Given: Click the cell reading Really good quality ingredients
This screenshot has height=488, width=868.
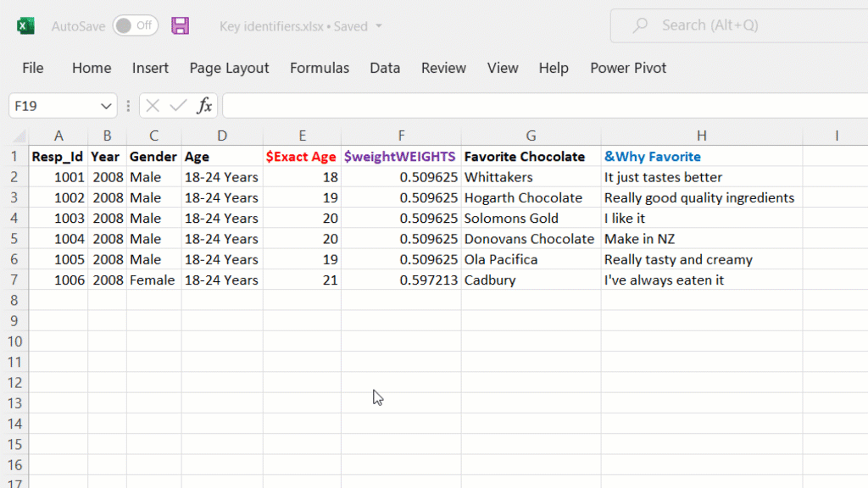Looking at the screenshot, I should (x=701, y=197).
